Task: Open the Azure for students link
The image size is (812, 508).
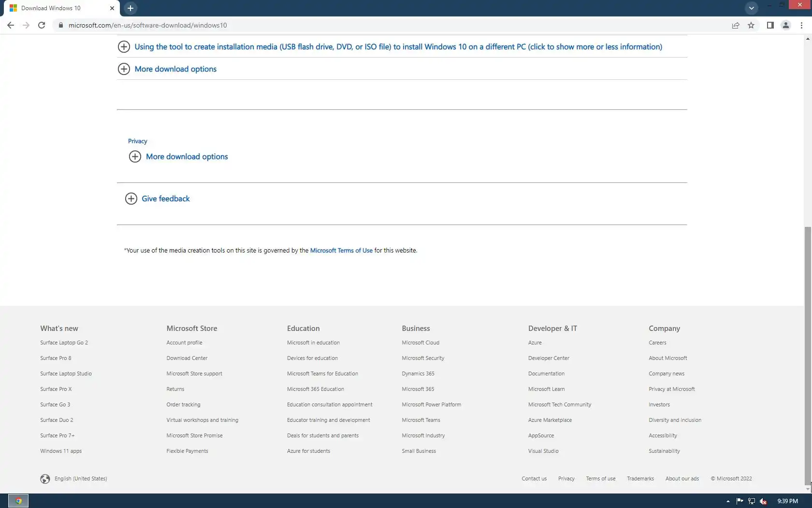Action: point(308,451)
